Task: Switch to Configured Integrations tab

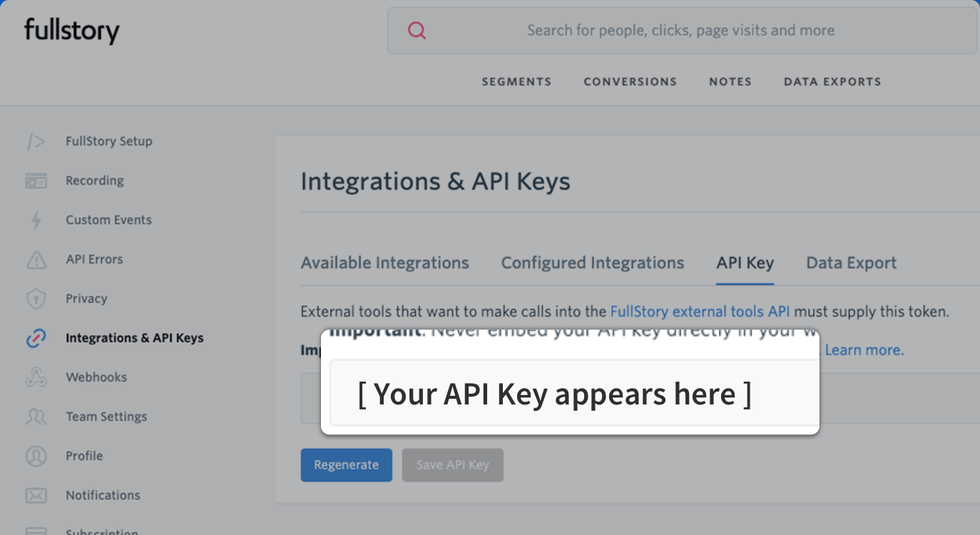Action: pyautogui.click(x=593, y=263)
